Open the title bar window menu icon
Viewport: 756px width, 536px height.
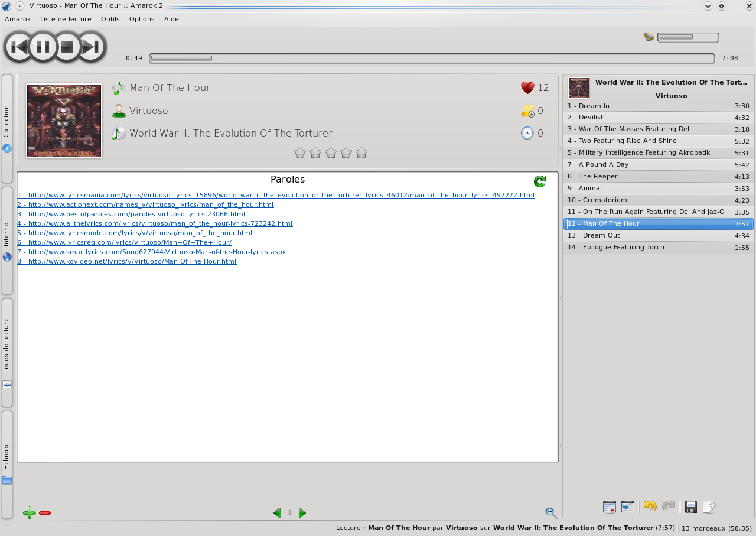pyautogui.click(x=6, y=6)
